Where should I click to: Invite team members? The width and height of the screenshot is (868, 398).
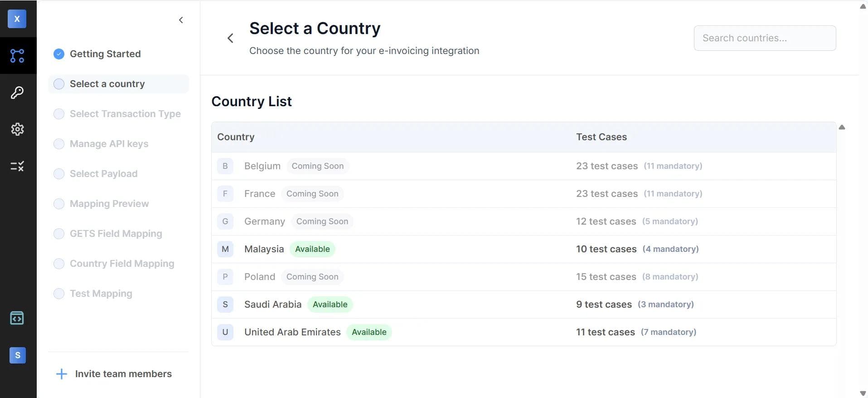(x=123, y=373)
